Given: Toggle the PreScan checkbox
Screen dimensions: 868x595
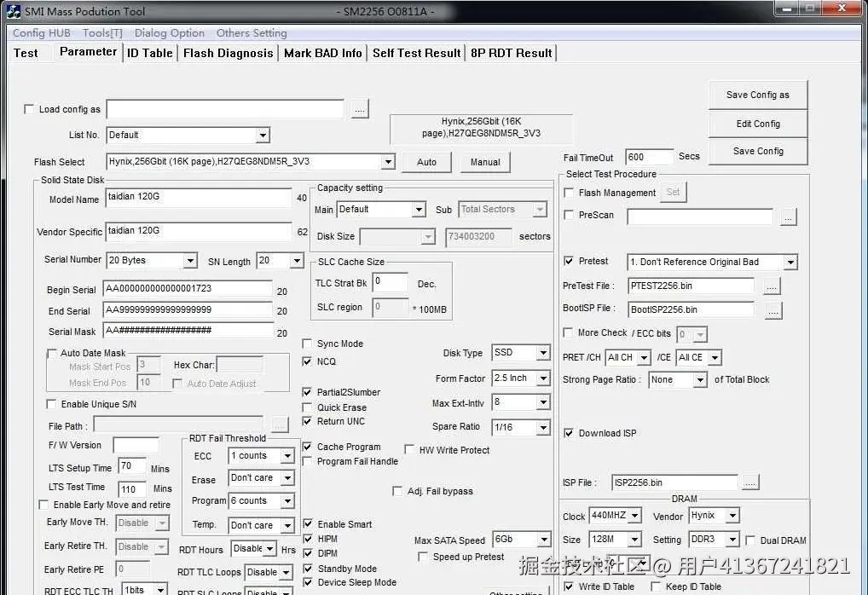Looking at the screenshot, I should 568,215.
